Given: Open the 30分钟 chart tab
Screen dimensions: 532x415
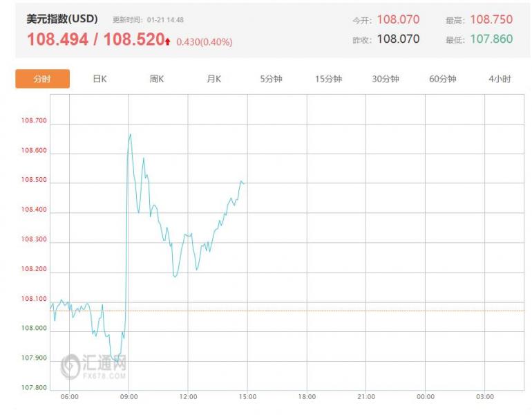Looking at the screenshot, I should (386, 79).
